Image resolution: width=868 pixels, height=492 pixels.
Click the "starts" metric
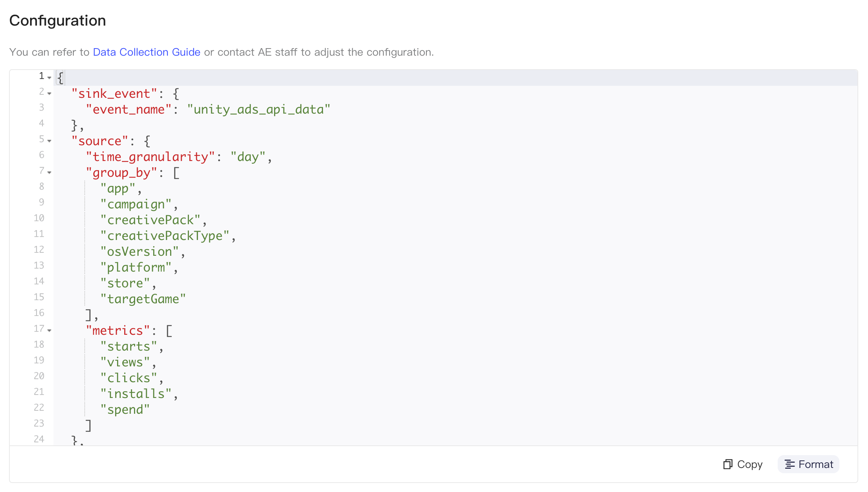[129, 346]
